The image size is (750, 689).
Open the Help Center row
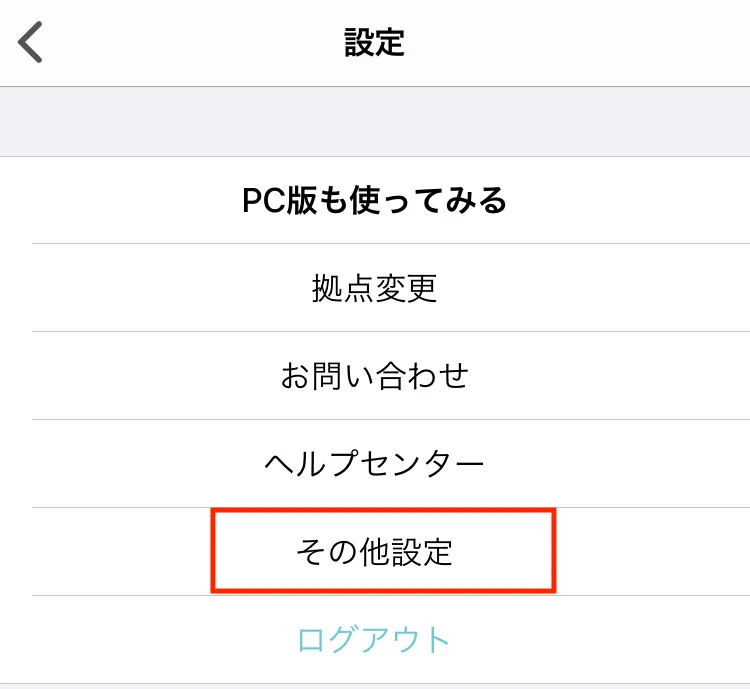pos(375,464)
